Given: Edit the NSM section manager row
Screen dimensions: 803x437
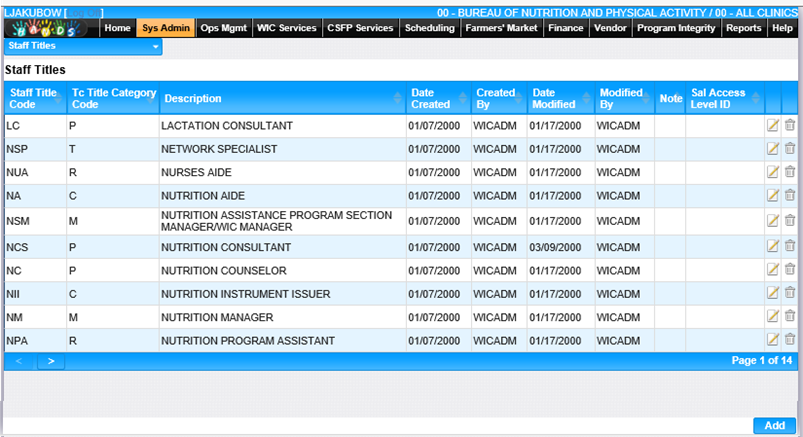Looking at the screenshot, I should point(773,221).
